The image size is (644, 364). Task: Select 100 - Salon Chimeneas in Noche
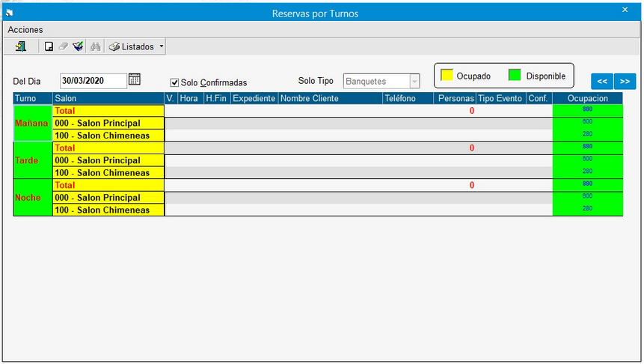point(108,210)
